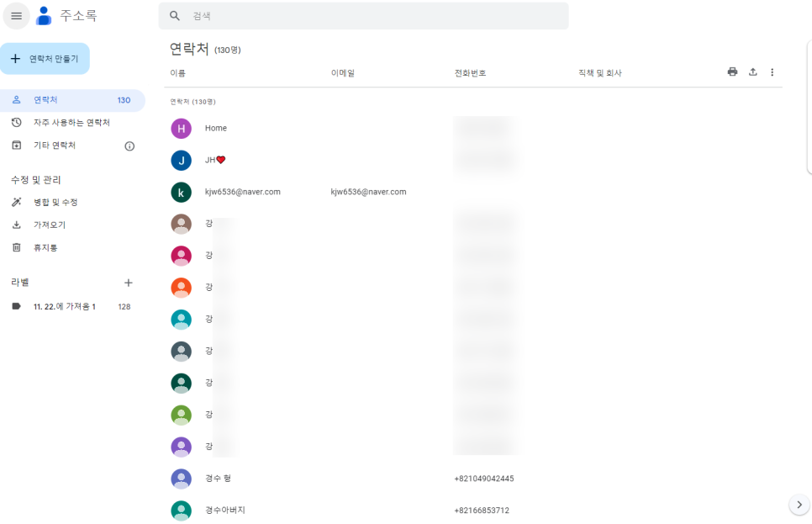Open the three-dot more options menu
812x524 pixels.
click(772, 72)
